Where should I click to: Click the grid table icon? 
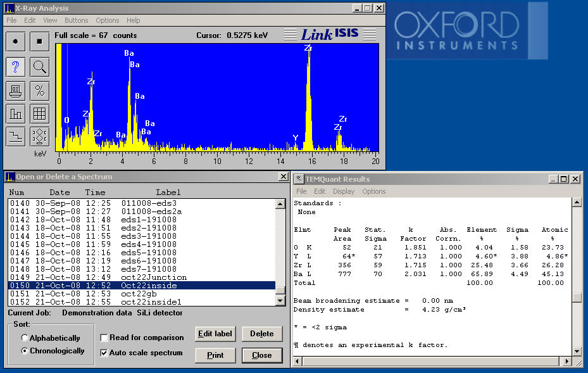click(x=39, y=114)
